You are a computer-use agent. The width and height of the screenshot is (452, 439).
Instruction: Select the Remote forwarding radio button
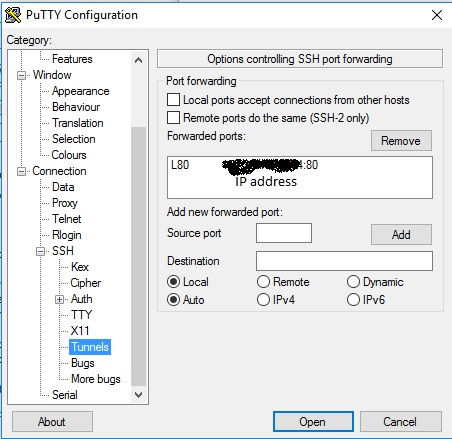click(x=263, y=282)
